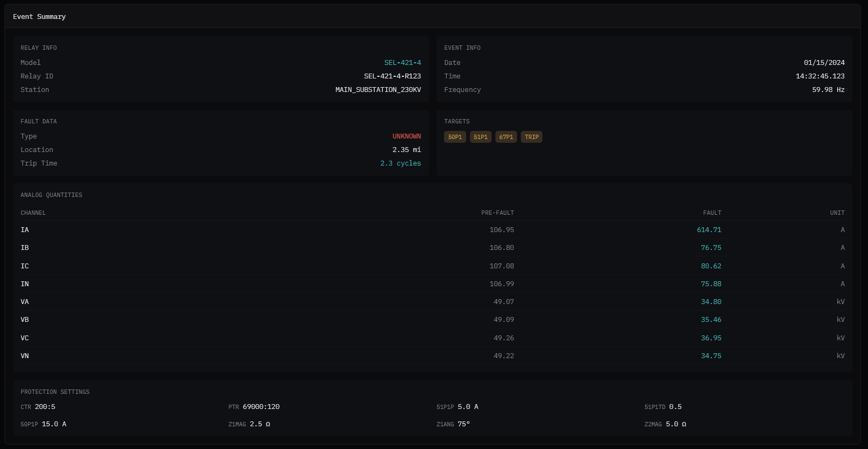Select VC fault value 36.95
The image size is (868, 449).
711,338
